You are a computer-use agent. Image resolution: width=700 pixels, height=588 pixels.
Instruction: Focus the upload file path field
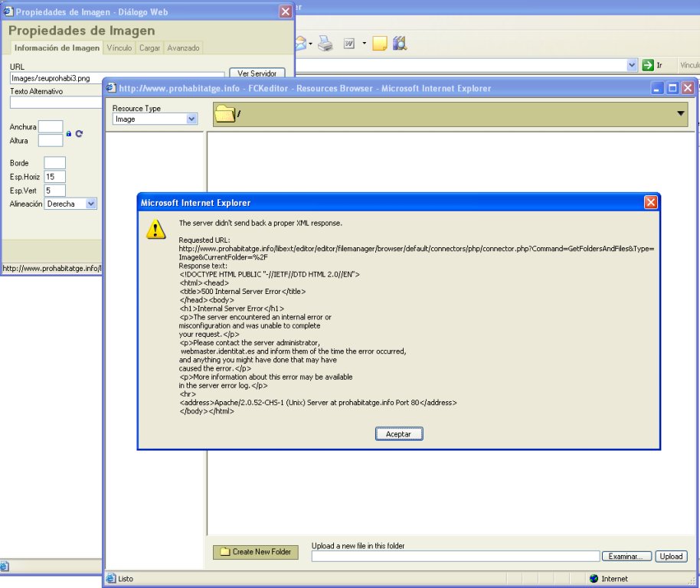456,557
